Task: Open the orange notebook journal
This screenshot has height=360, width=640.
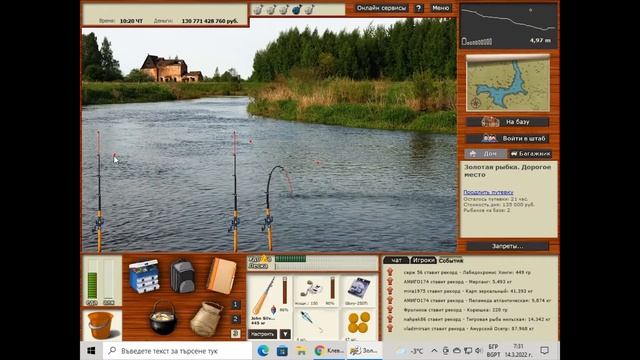Action: coord(221,276)
